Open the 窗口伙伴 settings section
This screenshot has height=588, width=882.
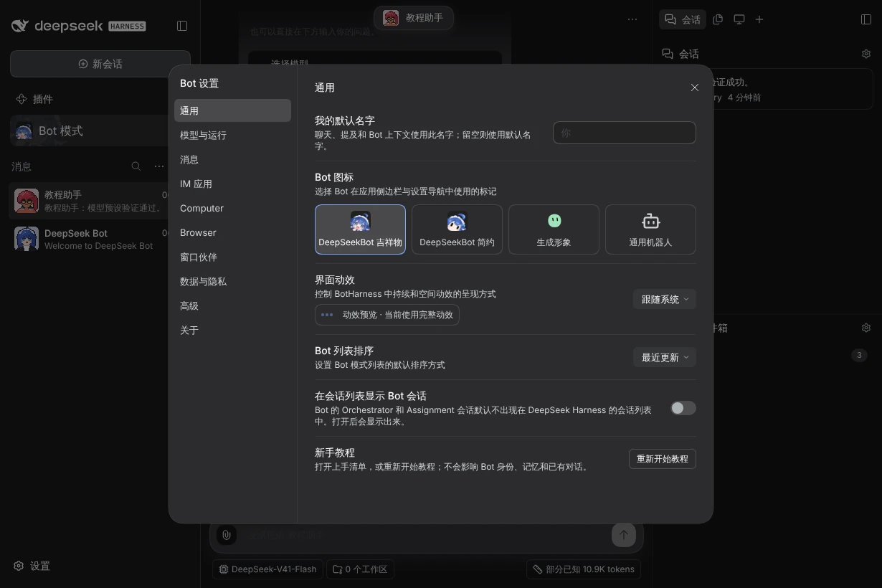232,257
